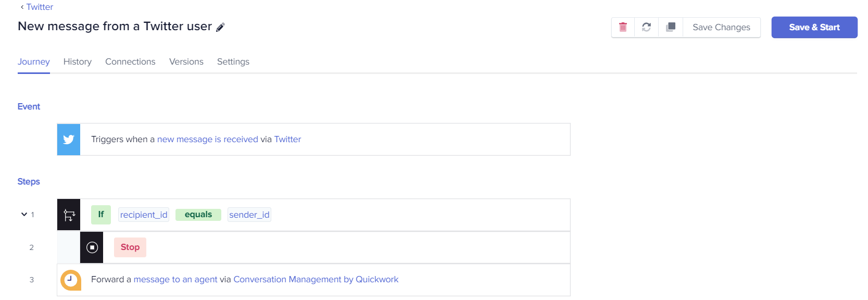
Task: Click the Conversation Management orange clock icon
Action: tap(70, 280)
